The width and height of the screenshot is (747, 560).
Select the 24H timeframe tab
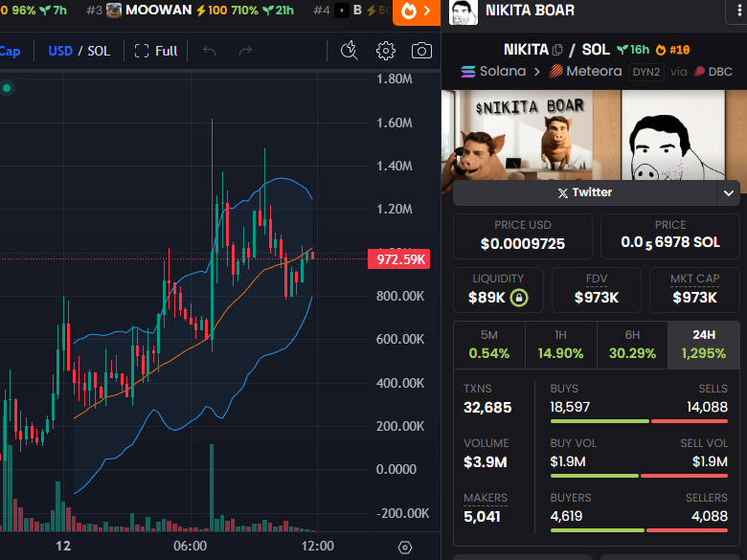(704, 345)
